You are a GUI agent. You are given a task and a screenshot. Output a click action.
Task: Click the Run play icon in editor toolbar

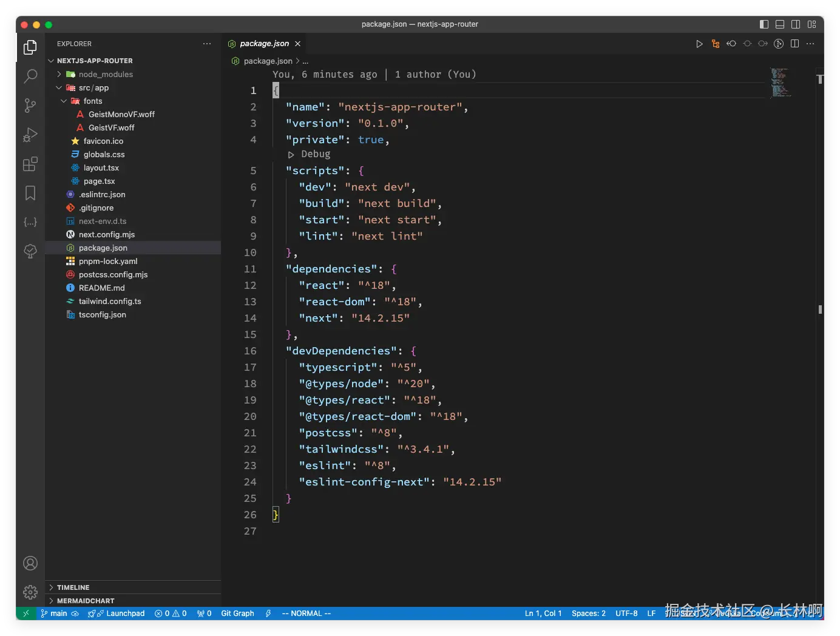[699, 44]
